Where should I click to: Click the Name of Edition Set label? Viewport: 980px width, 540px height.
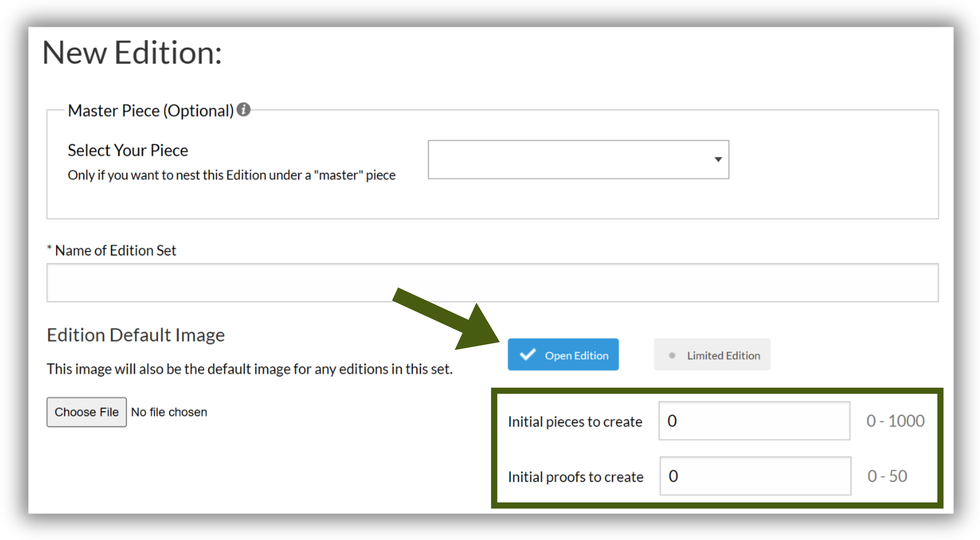115,250
